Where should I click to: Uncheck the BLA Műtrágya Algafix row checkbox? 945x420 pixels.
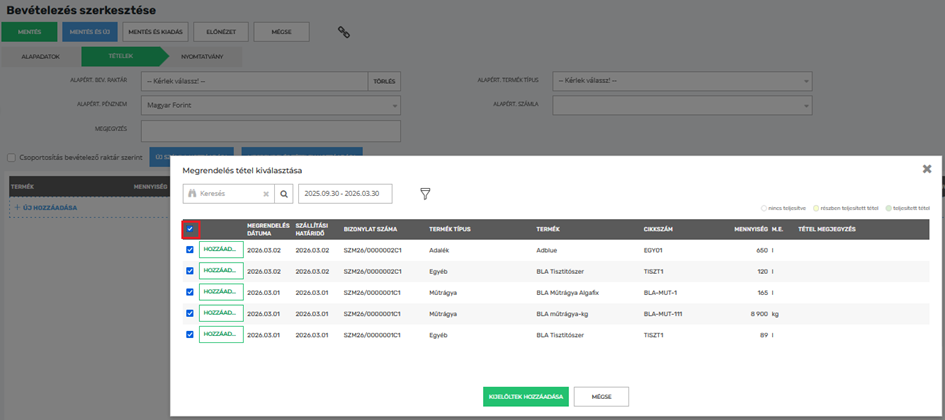click(190, 292)
